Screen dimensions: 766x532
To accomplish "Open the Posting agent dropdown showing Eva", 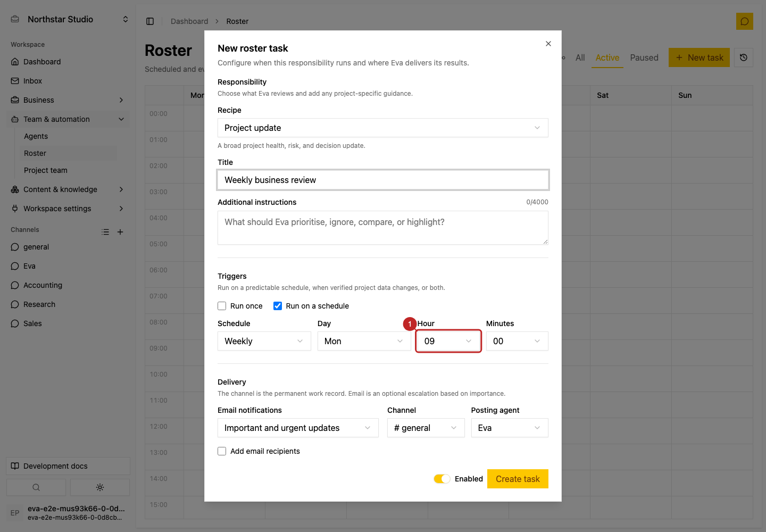I will click(510, 428).
